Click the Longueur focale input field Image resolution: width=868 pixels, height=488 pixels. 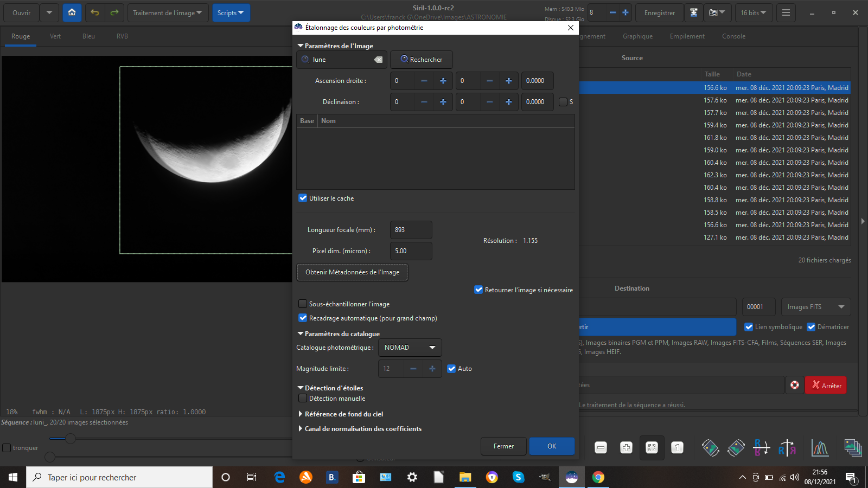[411, 230]
